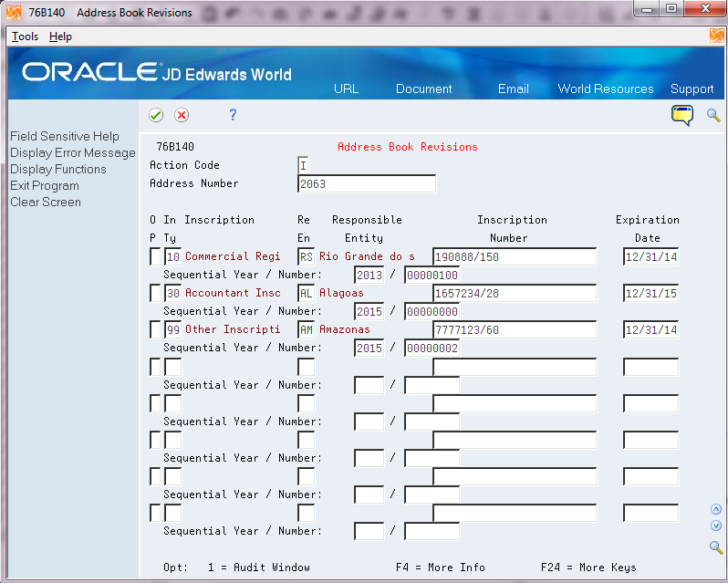Open the Document banner link
The width and height of the screenshot is (728, 583).
click(424, 88)
